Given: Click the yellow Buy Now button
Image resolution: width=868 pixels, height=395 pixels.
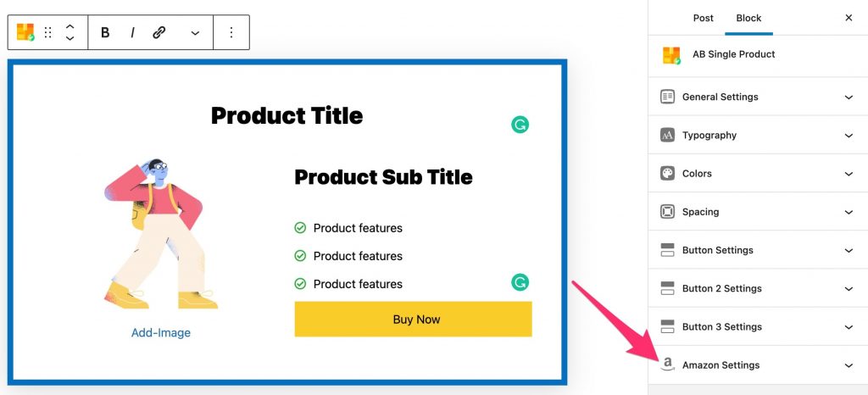Looking at the screenshot, I should [413, 320].
